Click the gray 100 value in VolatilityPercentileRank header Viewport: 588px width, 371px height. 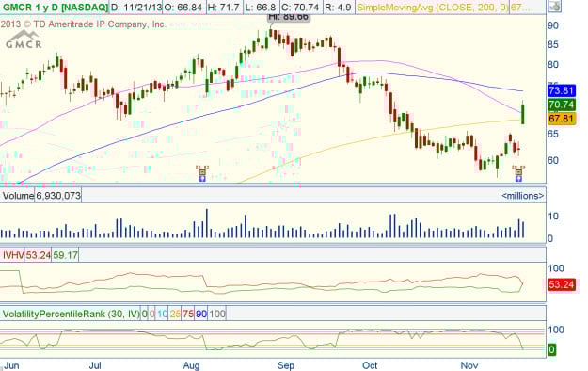[217, 314]
